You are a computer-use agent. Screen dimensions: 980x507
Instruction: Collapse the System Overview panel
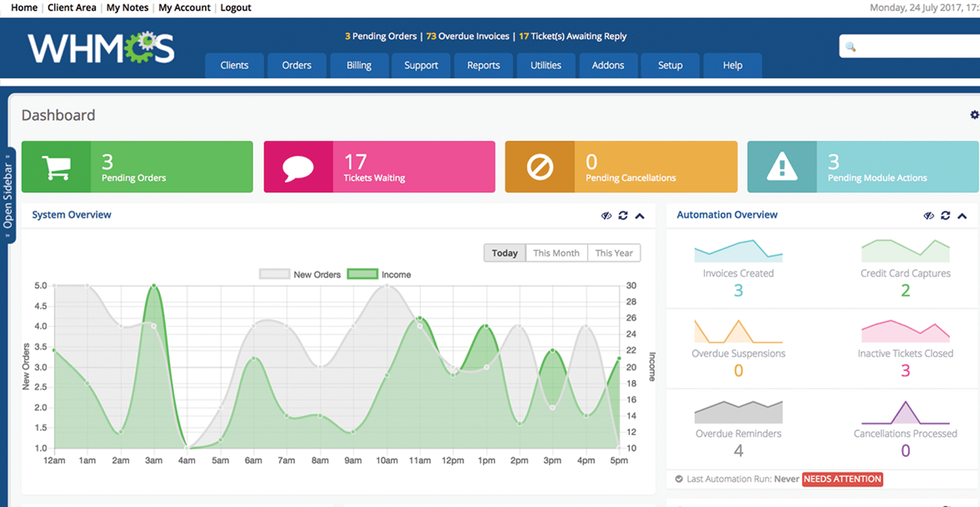click(x=640, y=216)
